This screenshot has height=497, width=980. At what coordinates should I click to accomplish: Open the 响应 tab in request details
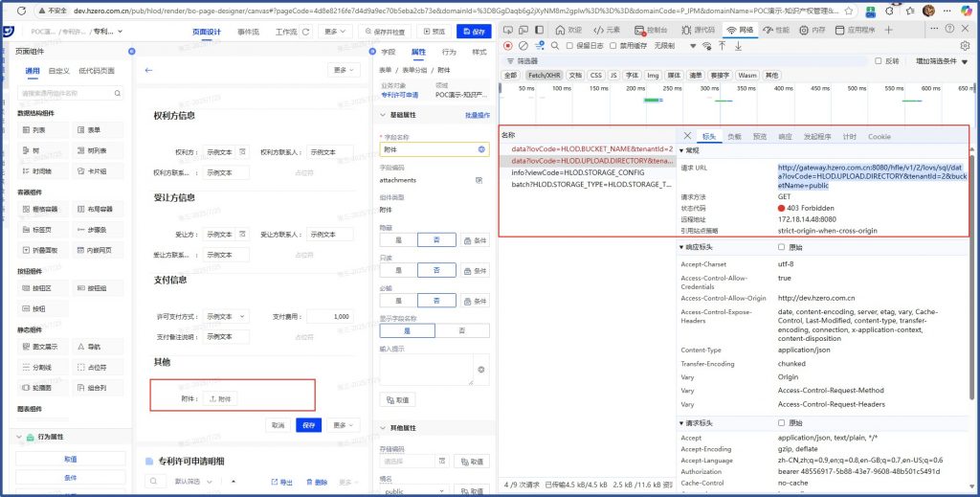click(785, 136)
